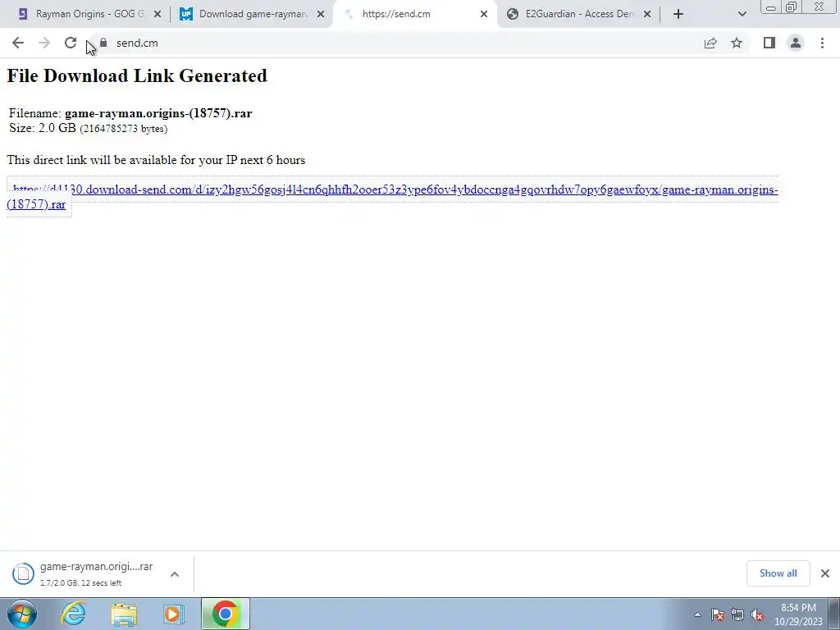
Task: Open Windows Media Player from the taskbar
Action: pos(174,614)
